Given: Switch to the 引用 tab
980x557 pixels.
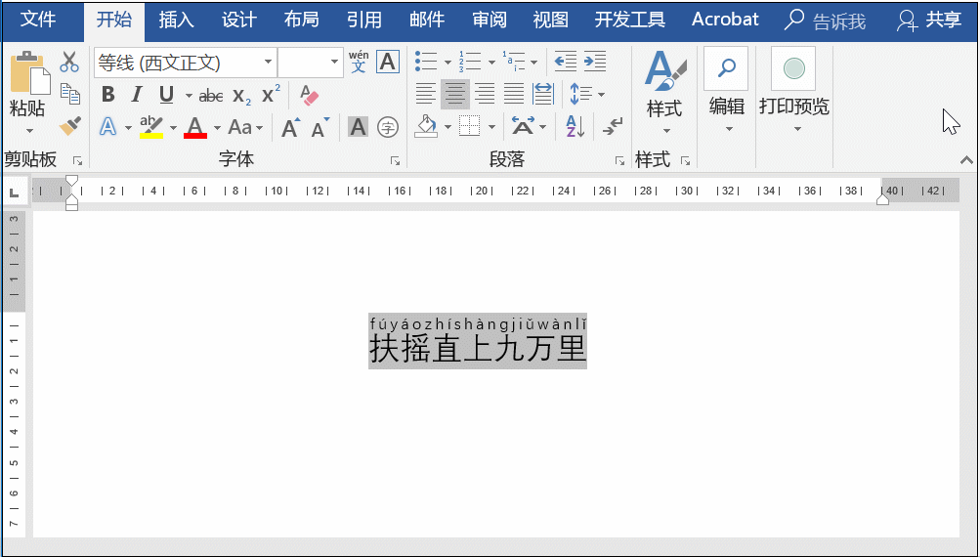Looking at the screenshot, I should [x=364, y=20].
